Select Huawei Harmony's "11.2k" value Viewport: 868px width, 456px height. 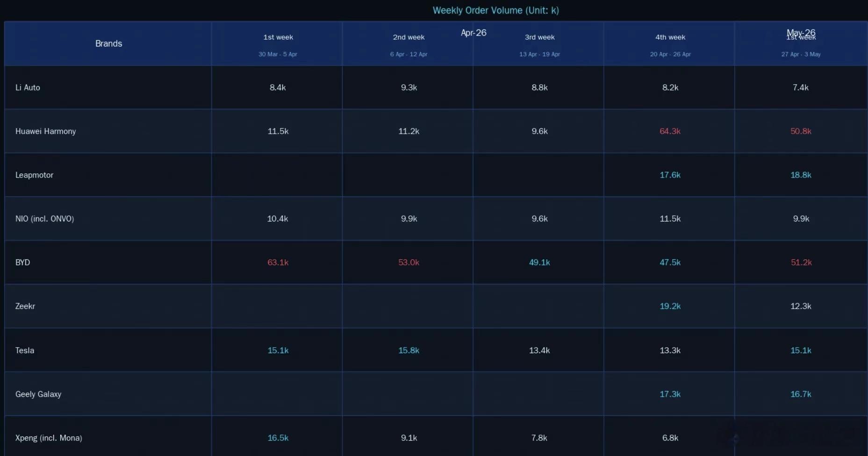pos(409,131)
